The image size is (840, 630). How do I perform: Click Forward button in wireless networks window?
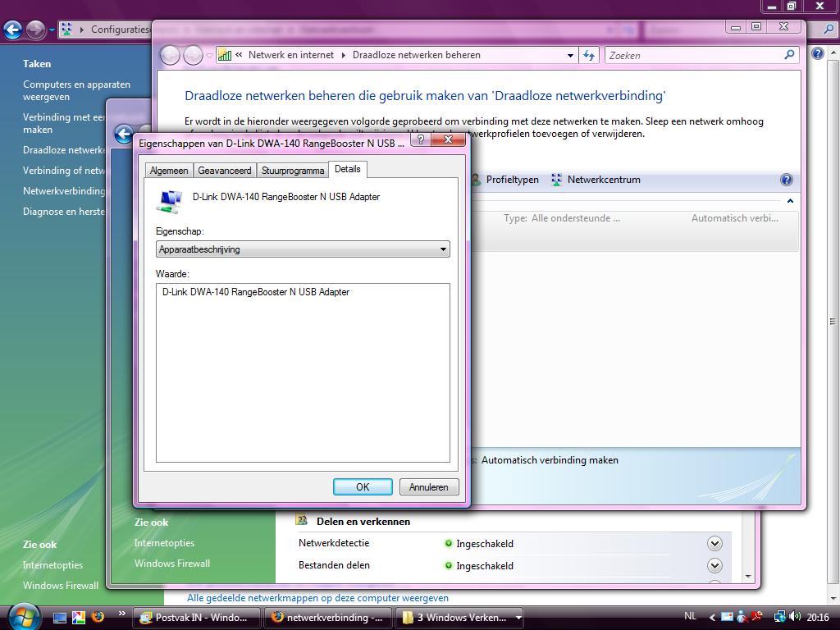tap(193, 55)
